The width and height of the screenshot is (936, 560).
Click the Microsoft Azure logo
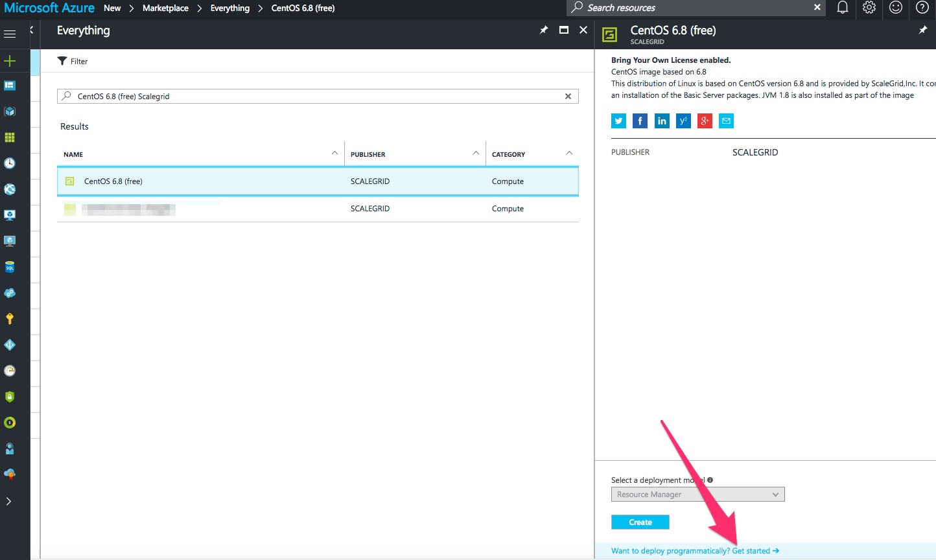coord(49,8)
